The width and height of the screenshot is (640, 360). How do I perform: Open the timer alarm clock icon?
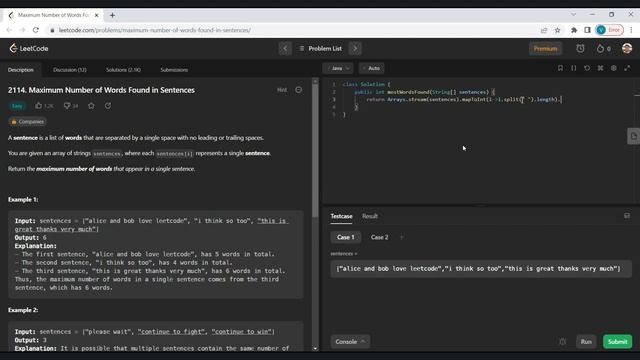(x=580, y=49)
